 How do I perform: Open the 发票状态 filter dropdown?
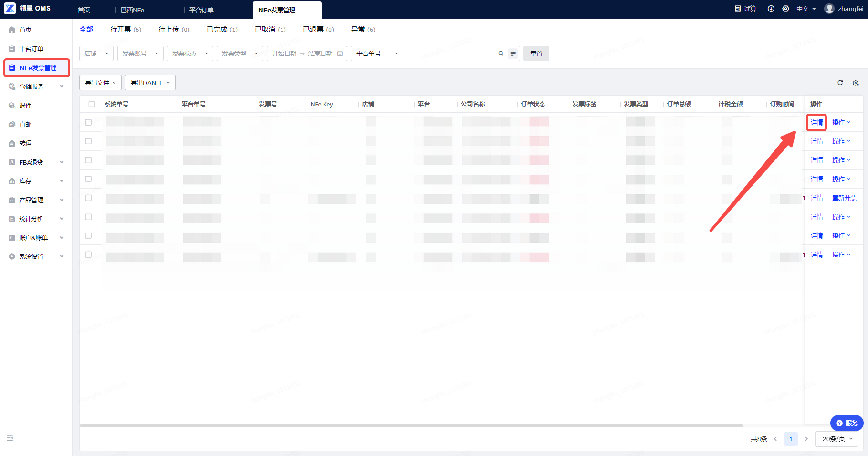point(190,53)
